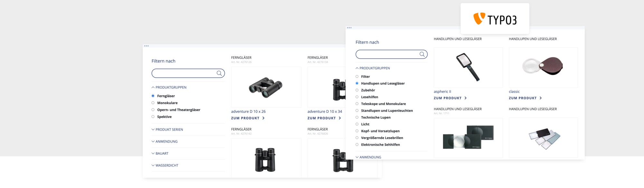Click the TYPO3 logo badge

495,19
